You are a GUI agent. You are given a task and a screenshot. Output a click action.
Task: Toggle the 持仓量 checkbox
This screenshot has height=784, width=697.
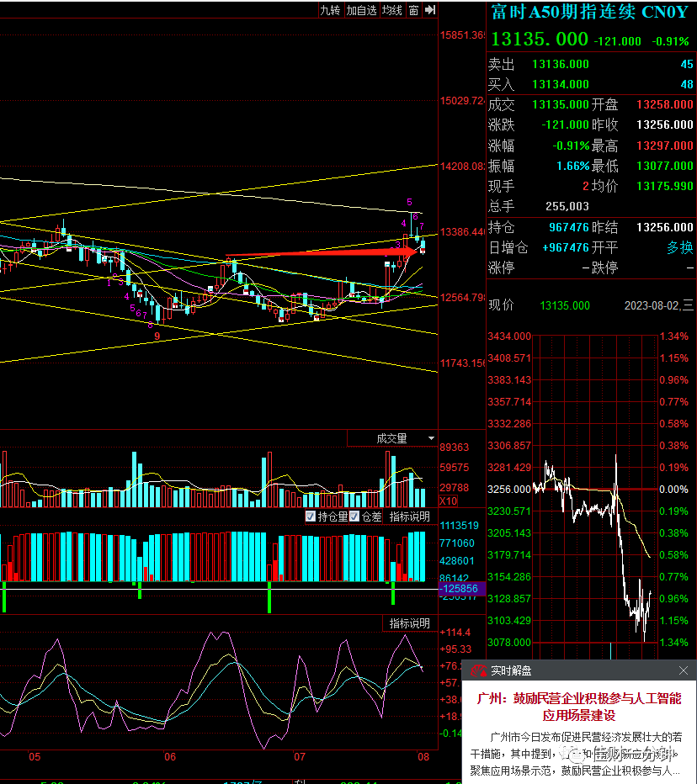click(311, 516)
